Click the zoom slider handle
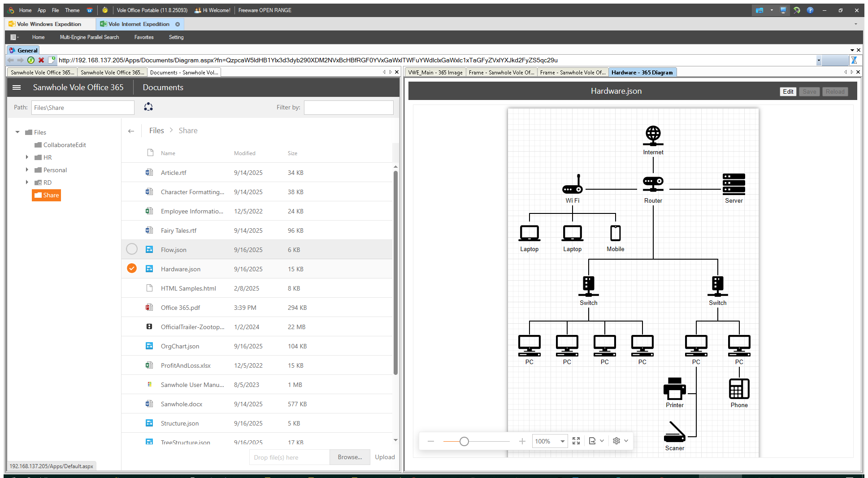 coord(464,442)
